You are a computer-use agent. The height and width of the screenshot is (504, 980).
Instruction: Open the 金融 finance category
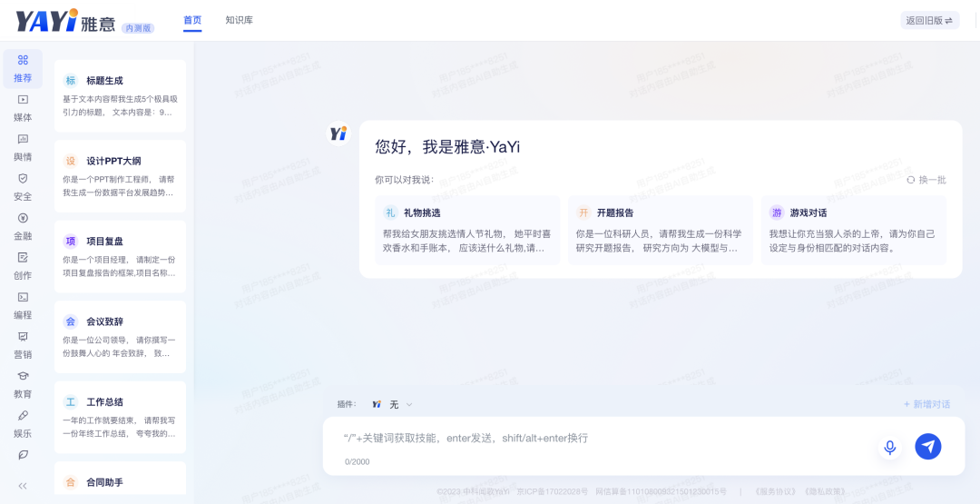coord(23,227)
